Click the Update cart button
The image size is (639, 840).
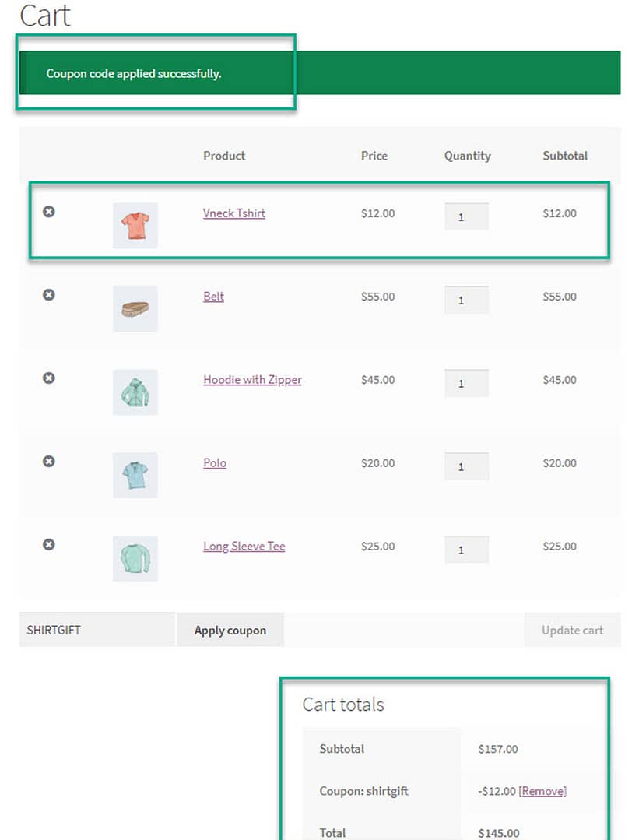pos(573,630)
